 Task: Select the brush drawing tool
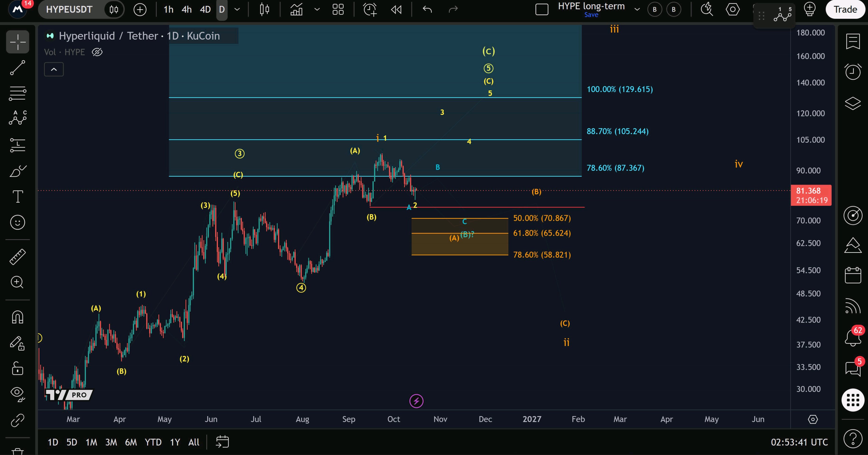click(18, 171)
